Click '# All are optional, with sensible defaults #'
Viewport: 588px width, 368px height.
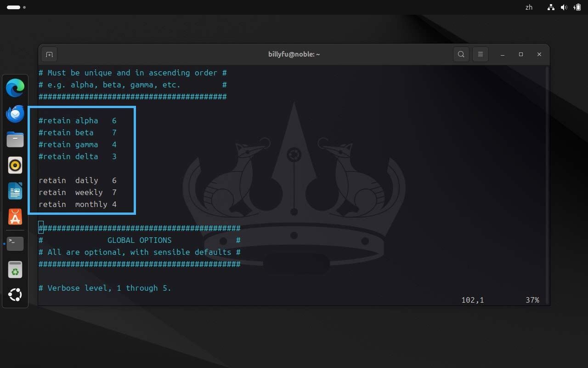(140, 252)
